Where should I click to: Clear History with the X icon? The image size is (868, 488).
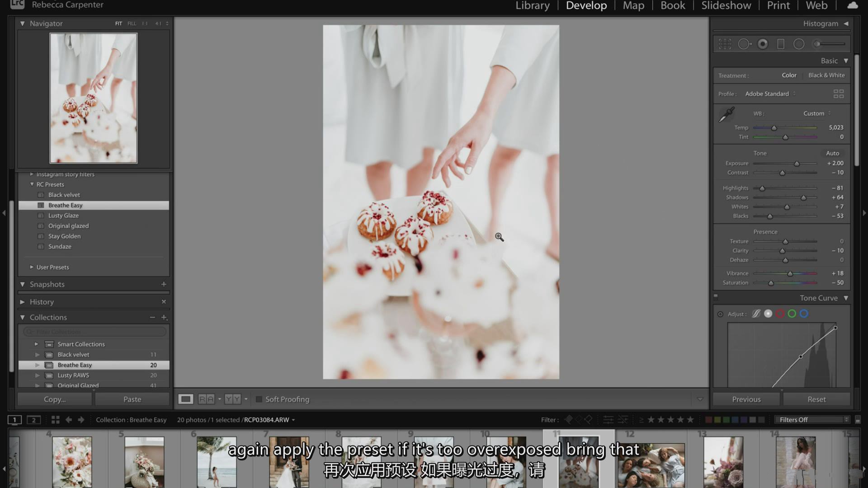click(164, 301)
